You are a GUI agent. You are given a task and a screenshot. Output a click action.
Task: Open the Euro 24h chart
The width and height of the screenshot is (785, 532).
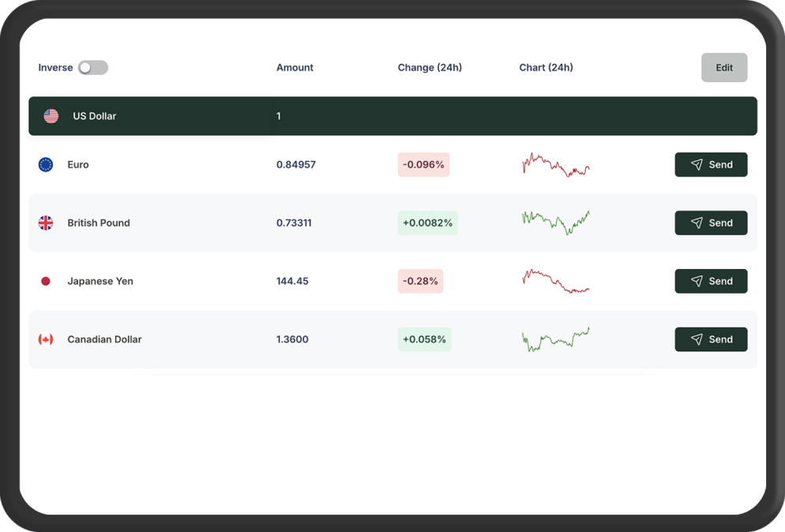click(556, 165)
